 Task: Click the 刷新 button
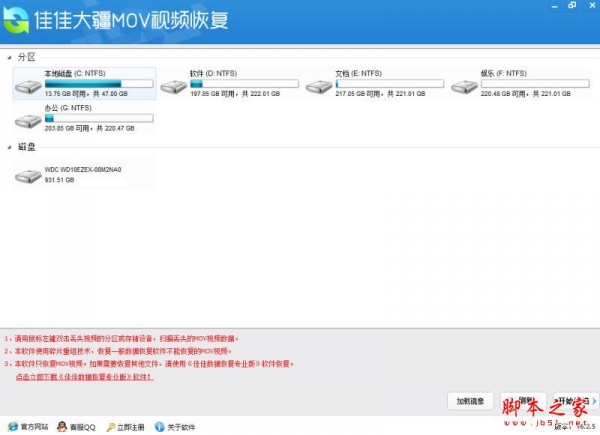pos(523,401)
